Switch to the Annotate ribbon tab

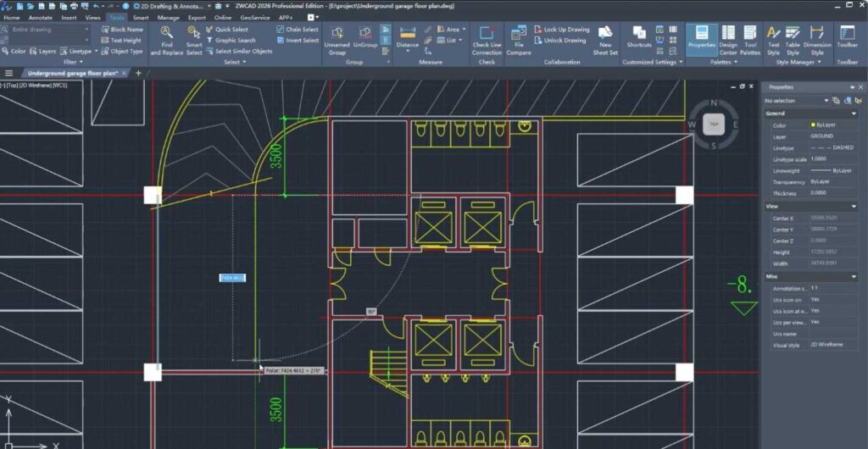[40, 17]
